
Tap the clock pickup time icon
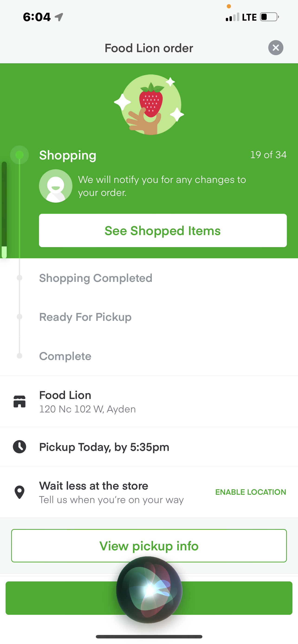(19, 447)
